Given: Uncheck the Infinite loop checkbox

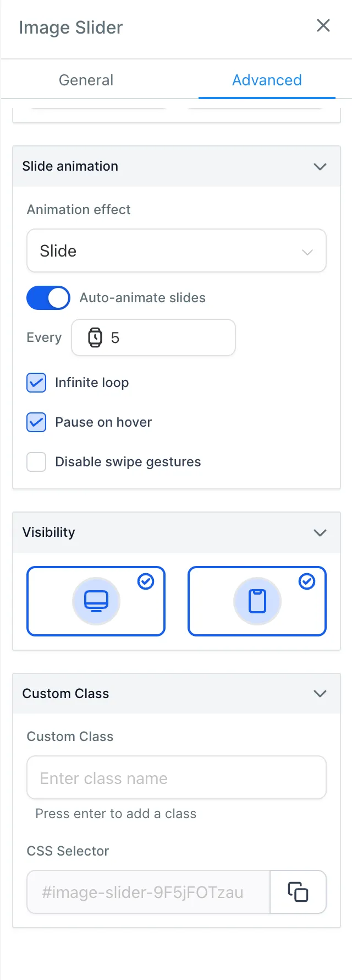Looking at the screenshot, I should pos(36,383).
